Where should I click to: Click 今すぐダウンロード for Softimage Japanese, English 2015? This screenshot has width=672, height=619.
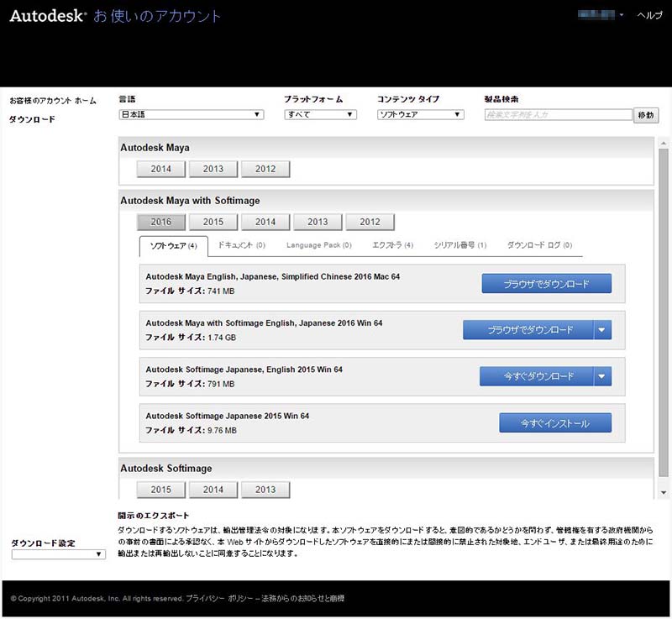pyautogui.click(x=537, y=376)
